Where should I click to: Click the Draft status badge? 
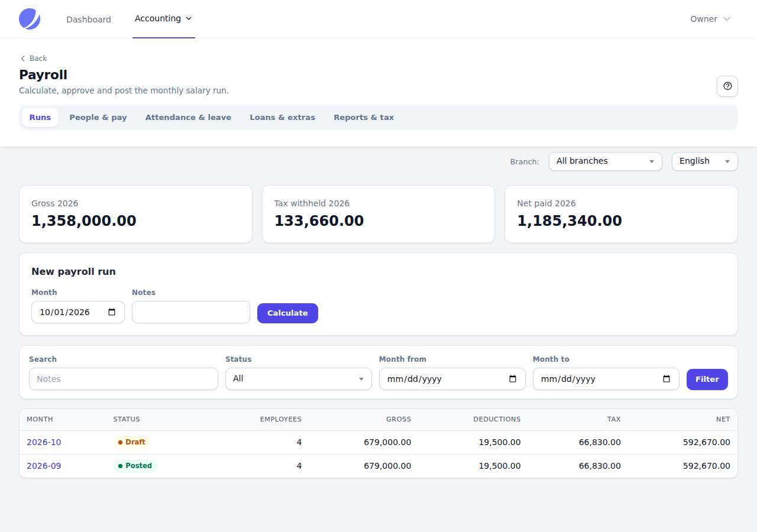click(x=132, y=442)
